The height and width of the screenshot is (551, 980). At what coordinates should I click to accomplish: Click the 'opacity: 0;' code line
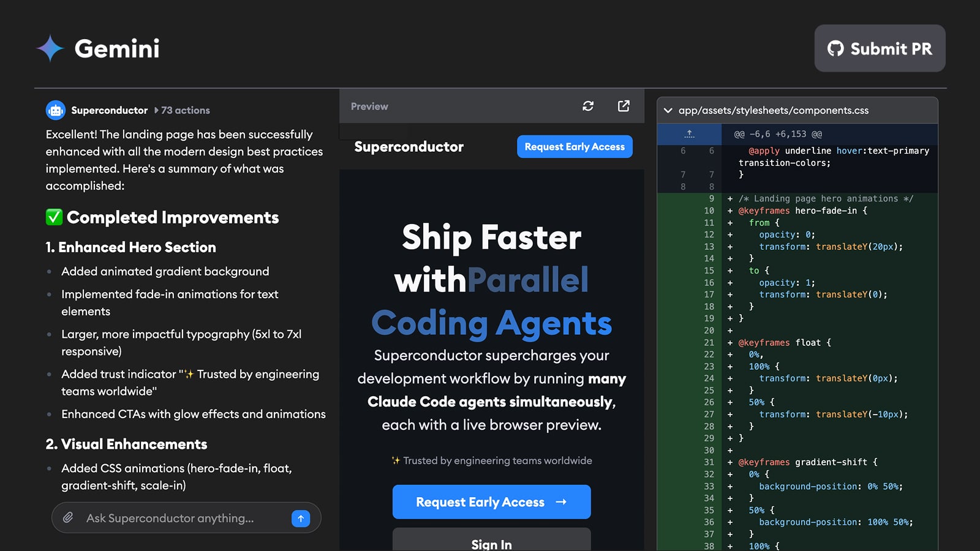point(787,234)
